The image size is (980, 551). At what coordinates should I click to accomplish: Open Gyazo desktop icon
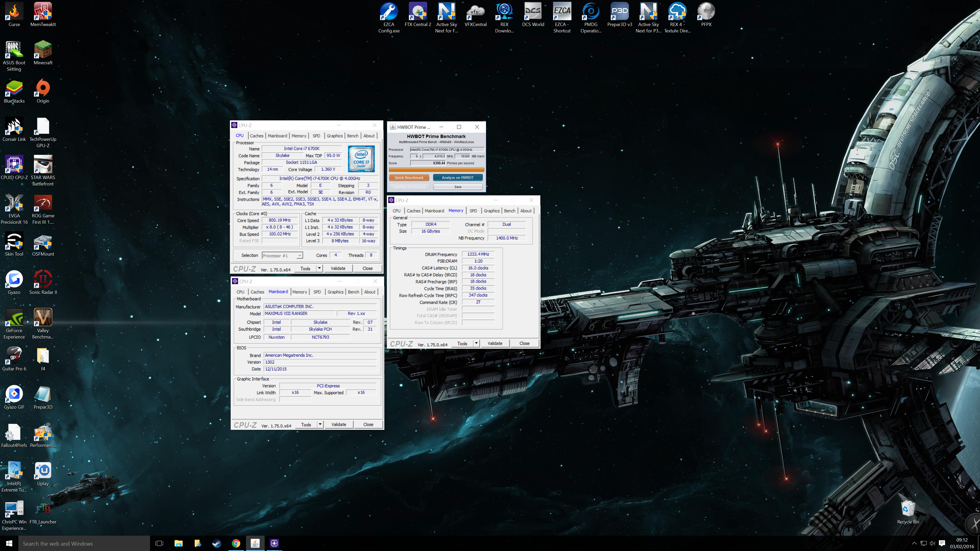(14, 283)
